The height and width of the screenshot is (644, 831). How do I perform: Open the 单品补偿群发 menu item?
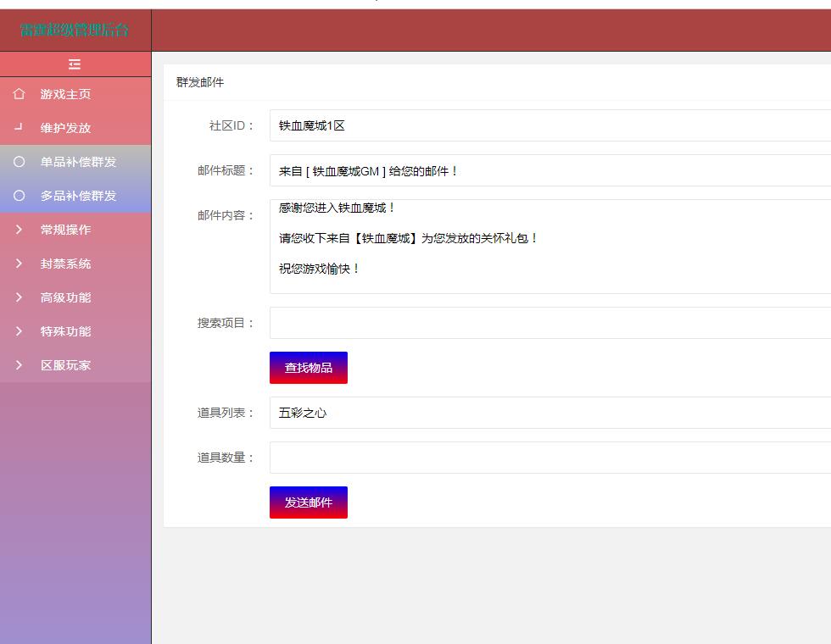pyautogui.click(x=78, y=162)
